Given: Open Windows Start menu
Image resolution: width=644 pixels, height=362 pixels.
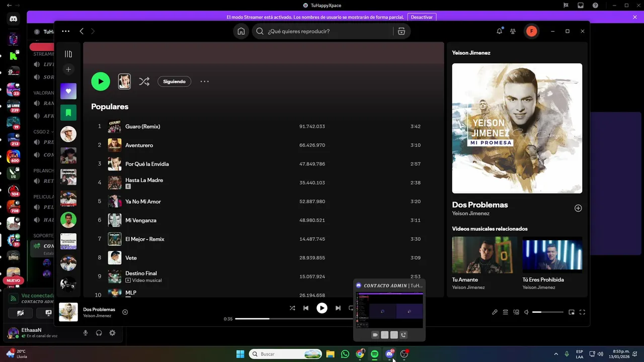Looking at the screenshot, I should pyautogui.click(x=240, y=354).
